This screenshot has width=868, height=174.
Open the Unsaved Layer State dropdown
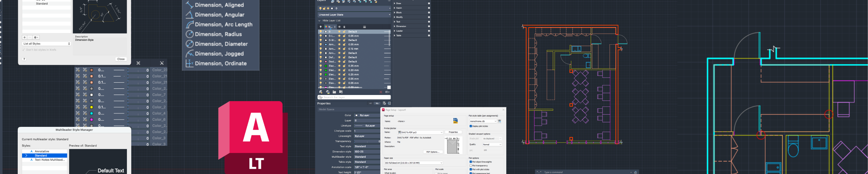(x=354, y=15)
